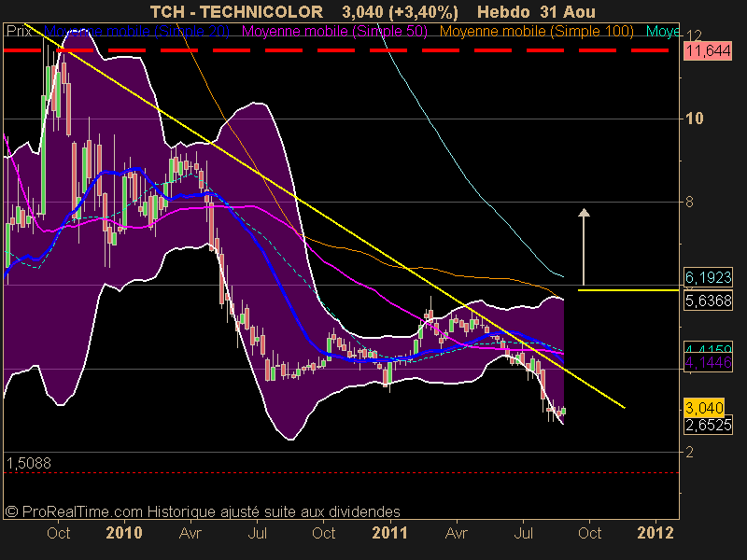Viewport: 747px width, 560px height.
Task: Click the Oct label just before 2010
Action: click(58, 533)
